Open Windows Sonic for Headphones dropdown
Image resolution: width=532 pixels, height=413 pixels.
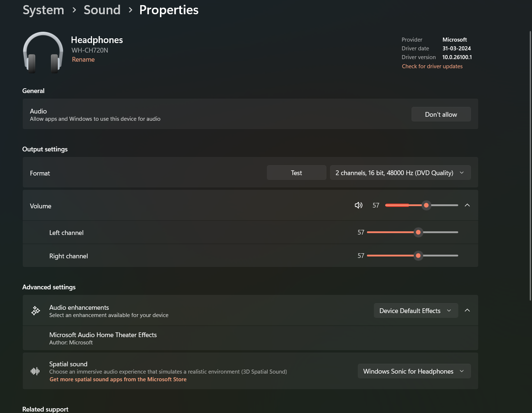pyautogui.click(x=414, y=371)
